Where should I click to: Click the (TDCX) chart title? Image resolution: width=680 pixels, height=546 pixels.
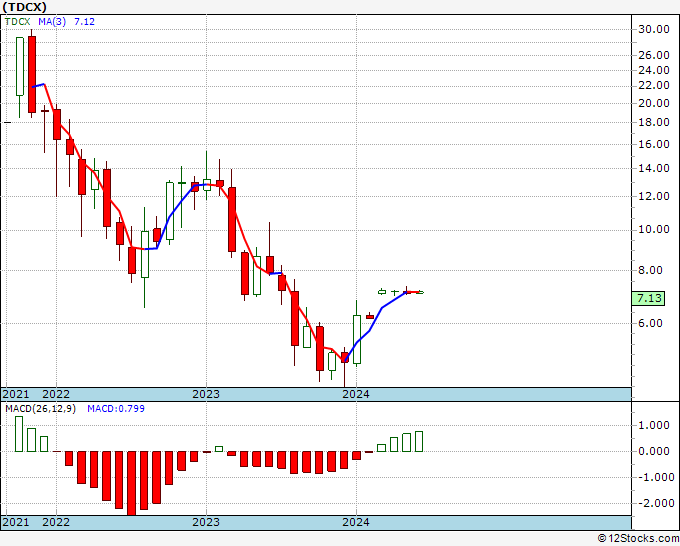24,7
